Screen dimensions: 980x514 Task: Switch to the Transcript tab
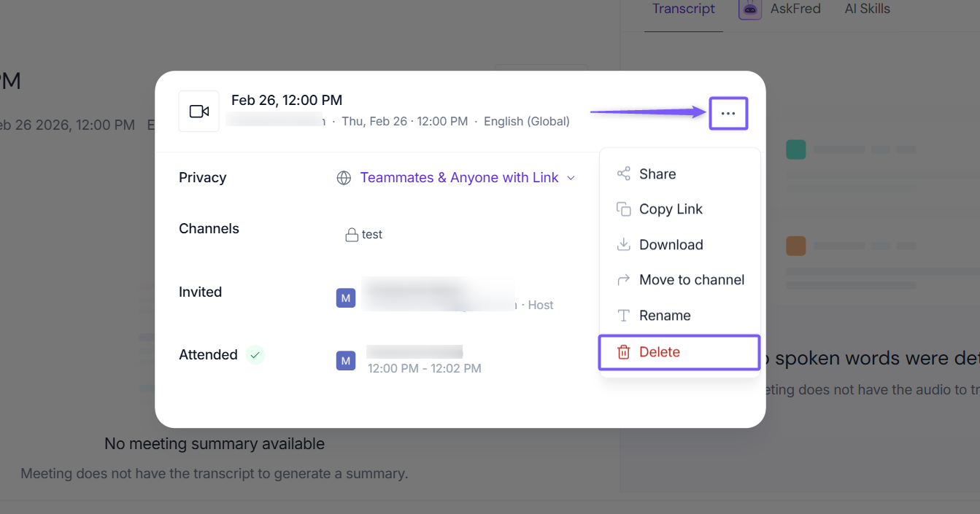(x=684, y=9)
